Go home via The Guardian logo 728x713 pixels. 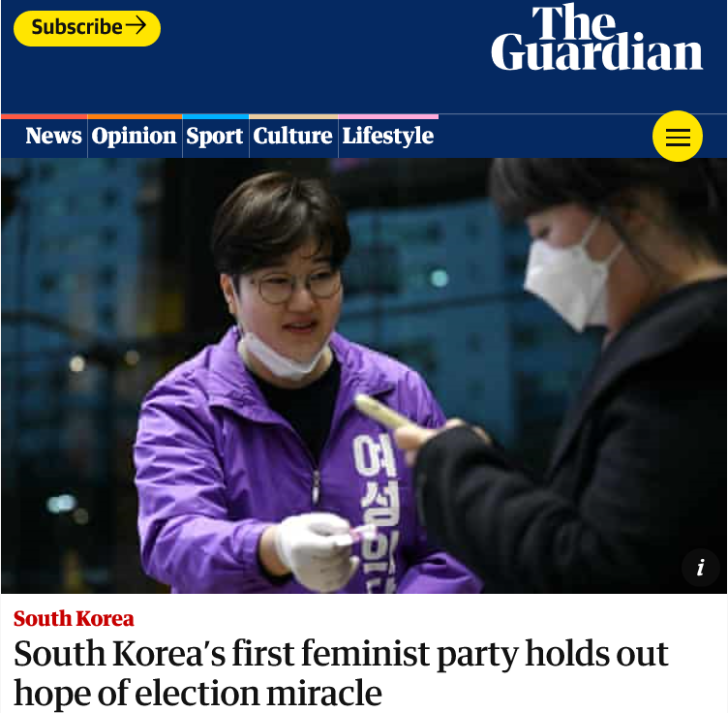596,38
